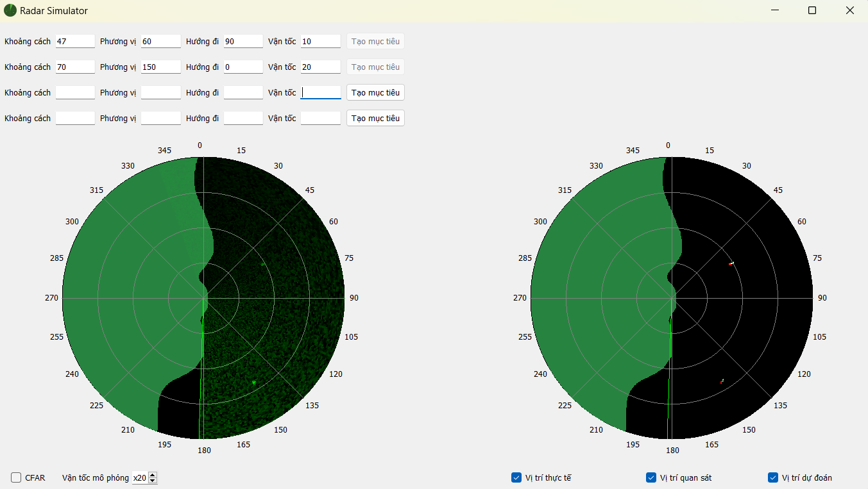
Task: Click the Phương vị field containing 150
Action: [x=161, y=67]
